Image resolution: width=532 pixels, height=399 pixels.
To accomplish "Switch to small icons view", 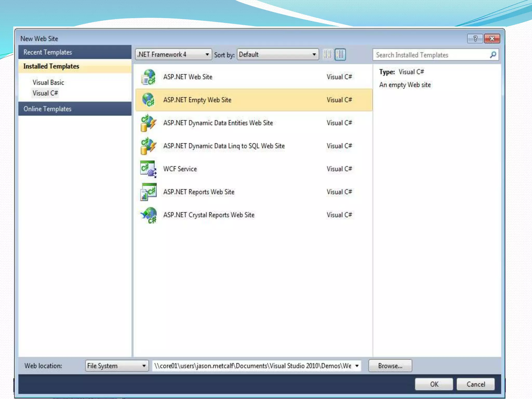I will (327, 55).
